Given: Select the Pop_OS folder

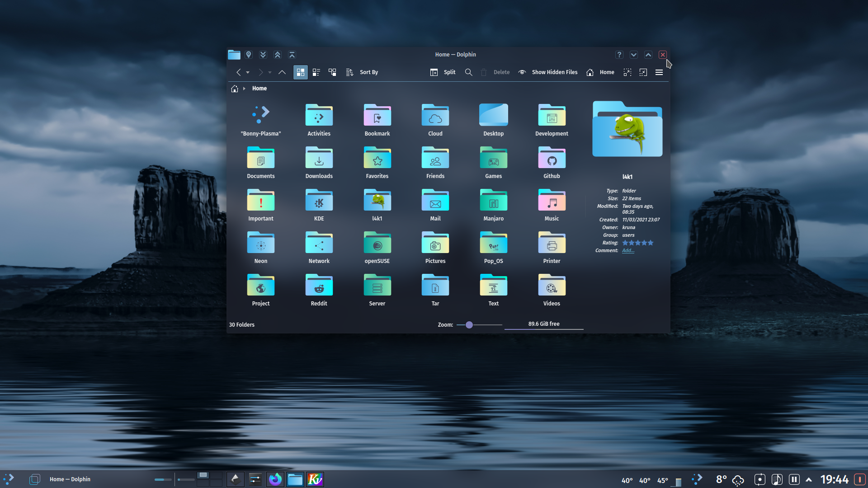Looking at the screenshot, I should tap(494, 248).
